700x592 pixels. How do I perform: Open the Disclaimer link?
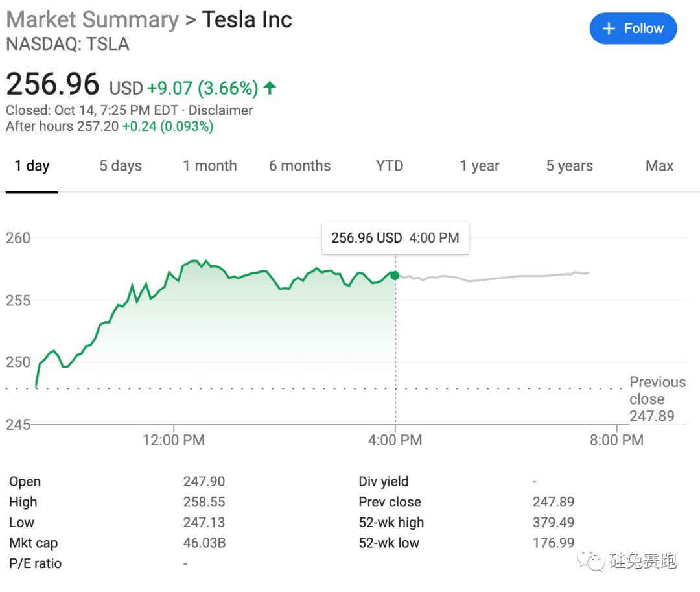tap(220, 110)
